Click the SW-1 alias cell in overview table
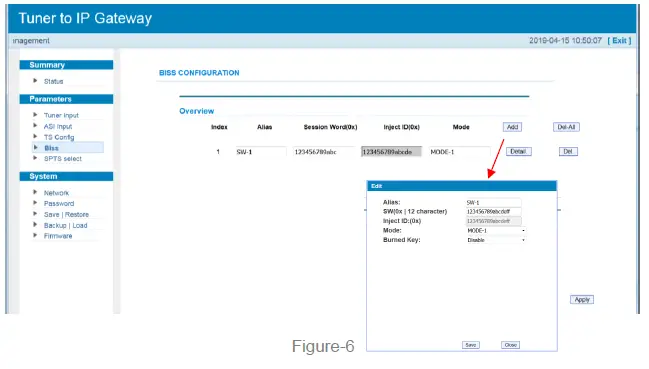Screen dimensions: 649x369 pos(261,152)
